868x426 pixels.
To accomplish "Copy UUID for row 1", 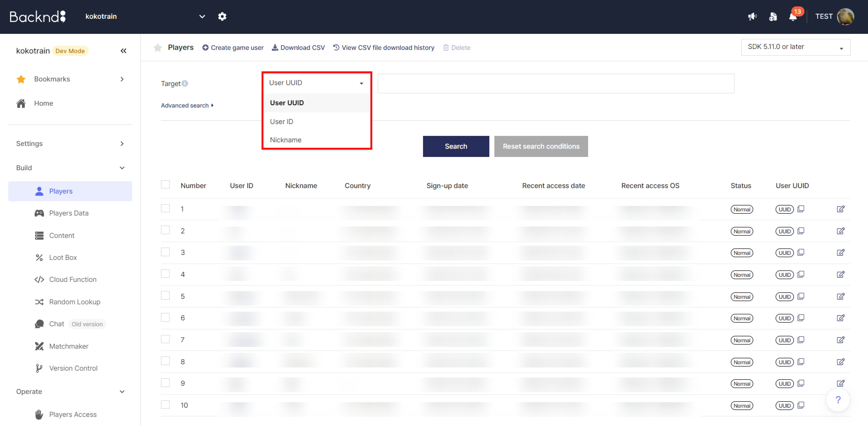I will click(801, 209).
